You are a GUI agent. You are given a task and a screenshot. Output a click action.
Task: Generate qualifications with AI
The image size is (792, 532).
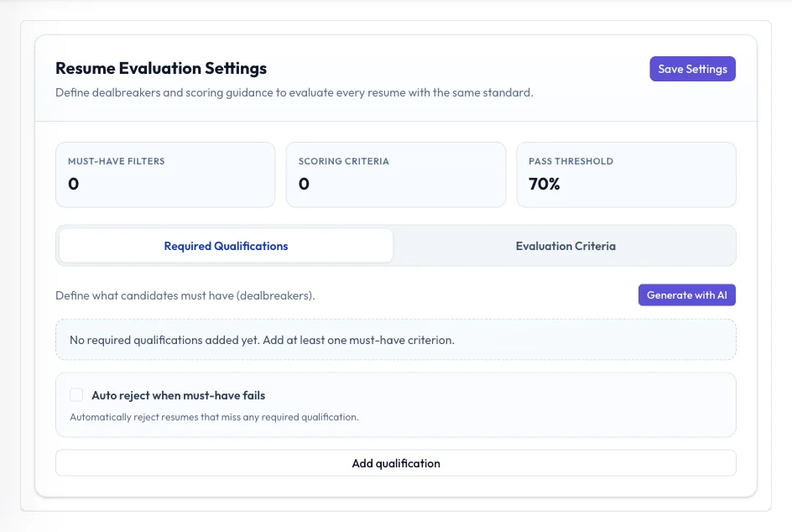point(686,295)
